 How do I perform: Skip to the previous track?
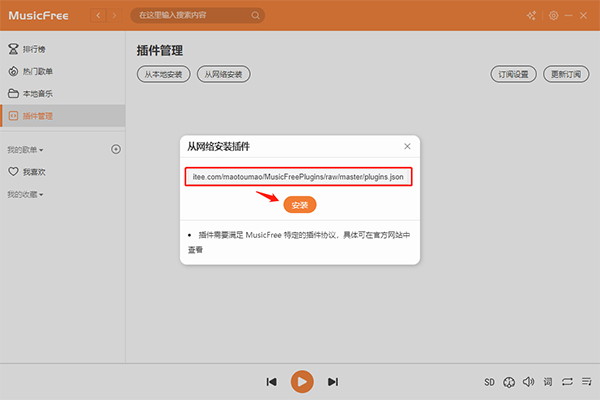click(271, 382)
